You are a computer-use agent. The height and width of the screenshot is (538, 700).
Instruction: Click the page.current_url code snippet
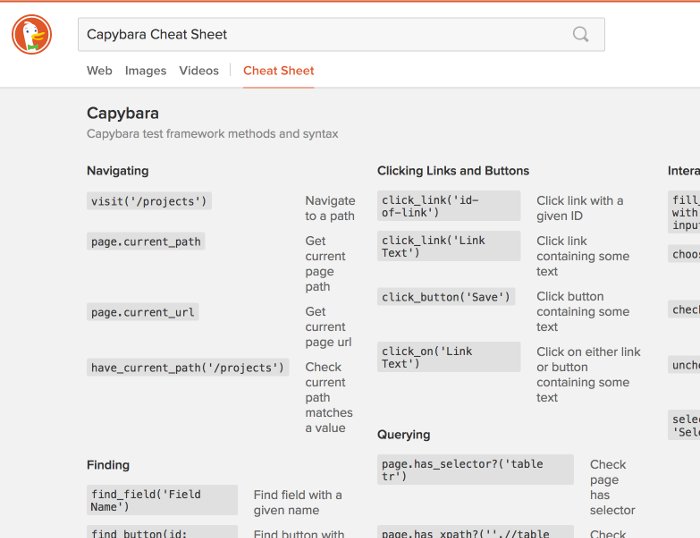pyautogui.click(x=143, y=312)
